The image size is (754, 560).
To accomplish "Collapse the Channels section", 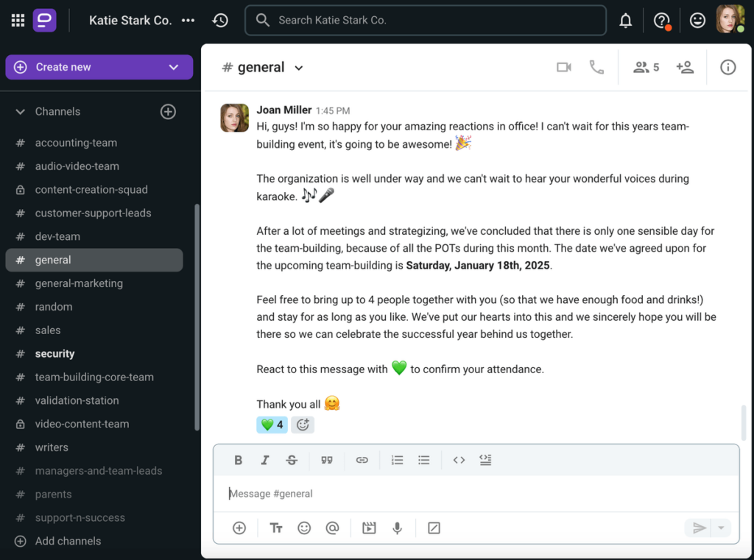I will [19, 111].
